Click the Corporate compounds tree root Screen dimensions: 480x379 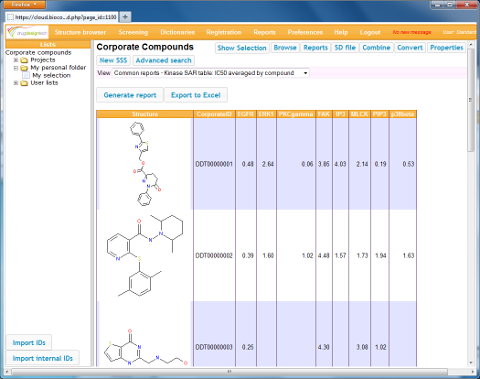click(38, 53)
